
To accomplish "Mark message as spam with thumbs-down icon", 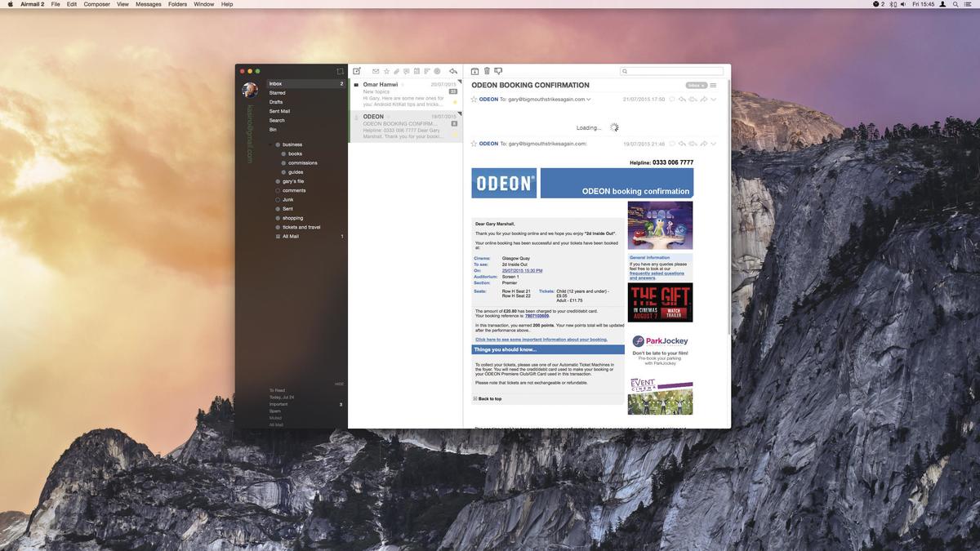I will [498, 71].
